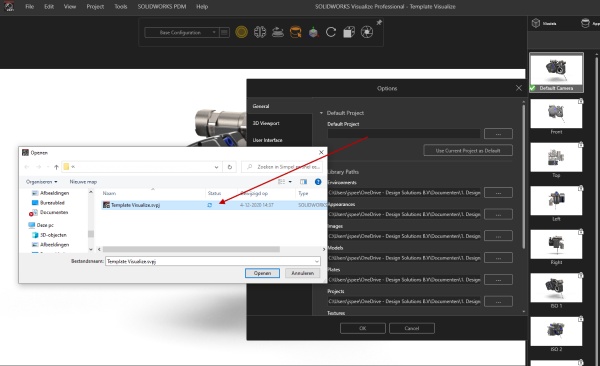Select the General tab in Options
The width and height of the screenshot is (600, 366).
[x=279, y=106]
